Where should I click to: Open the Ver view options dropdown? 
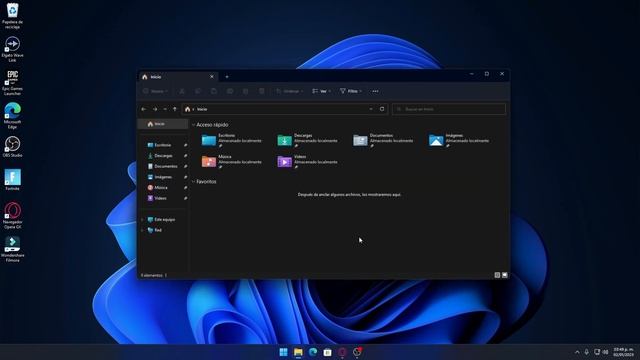321,91
